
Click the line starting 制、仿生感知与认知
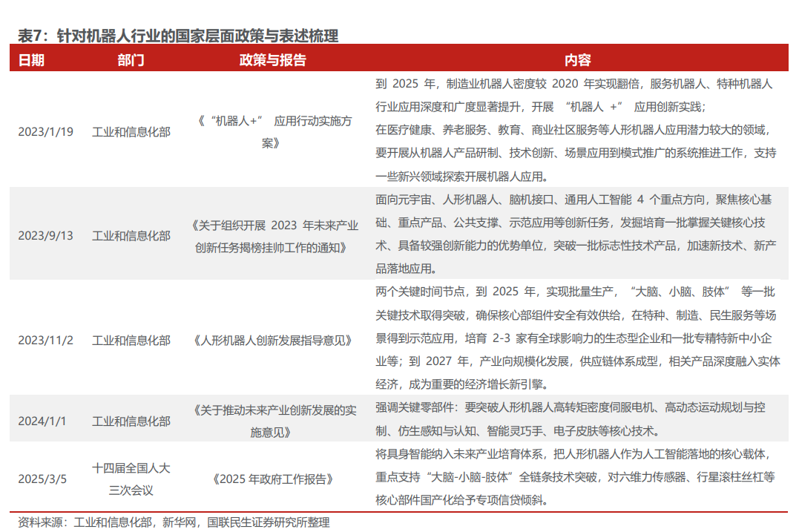click(x=519, y=431)
